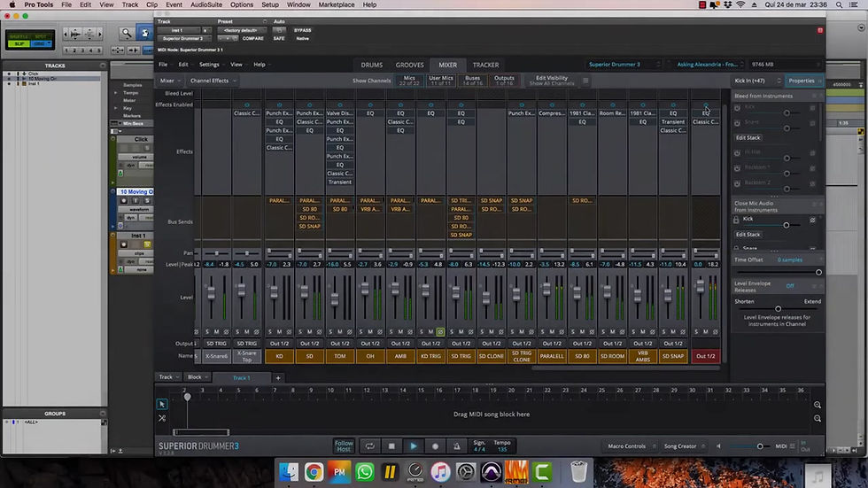Click the MIDI in/out menu lines icon
This screenshot has height=488, width=868.
793,446
